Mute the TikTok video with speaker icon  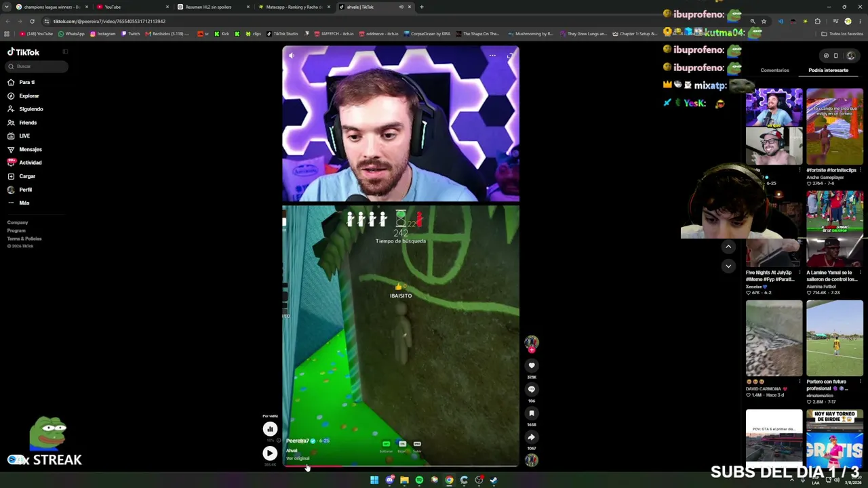292,56
